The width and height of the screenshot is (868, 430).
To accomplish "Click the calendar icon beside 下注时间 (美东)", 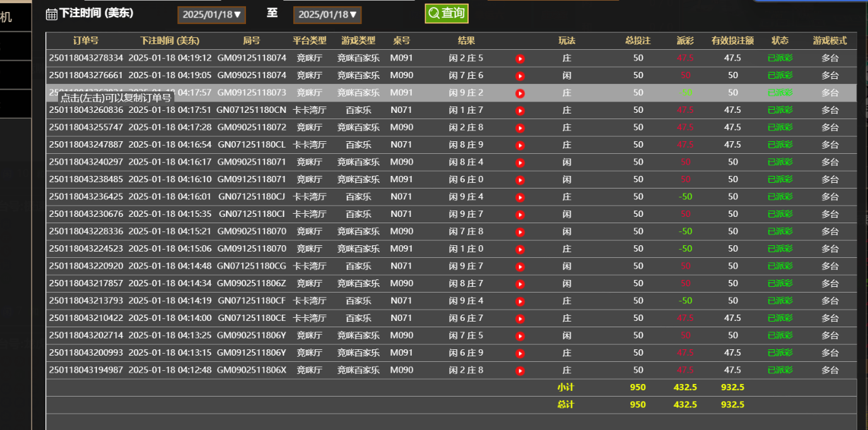I will click(52, 14).
